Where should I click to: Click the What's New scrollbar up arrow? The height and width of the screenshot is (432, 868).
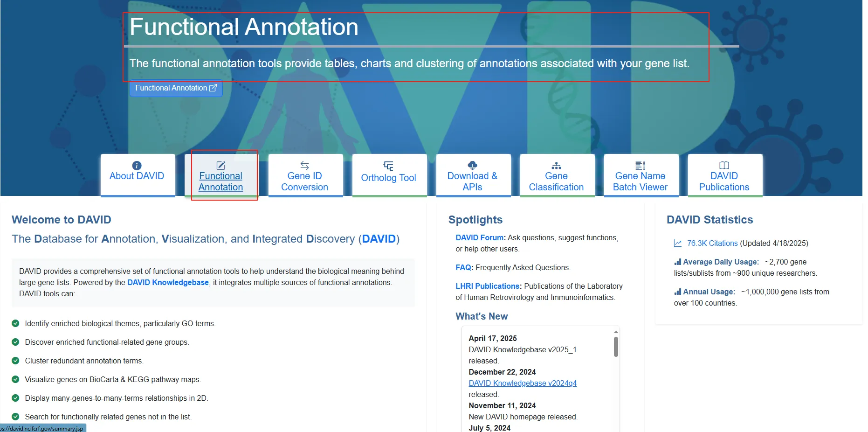coord(616,332)
